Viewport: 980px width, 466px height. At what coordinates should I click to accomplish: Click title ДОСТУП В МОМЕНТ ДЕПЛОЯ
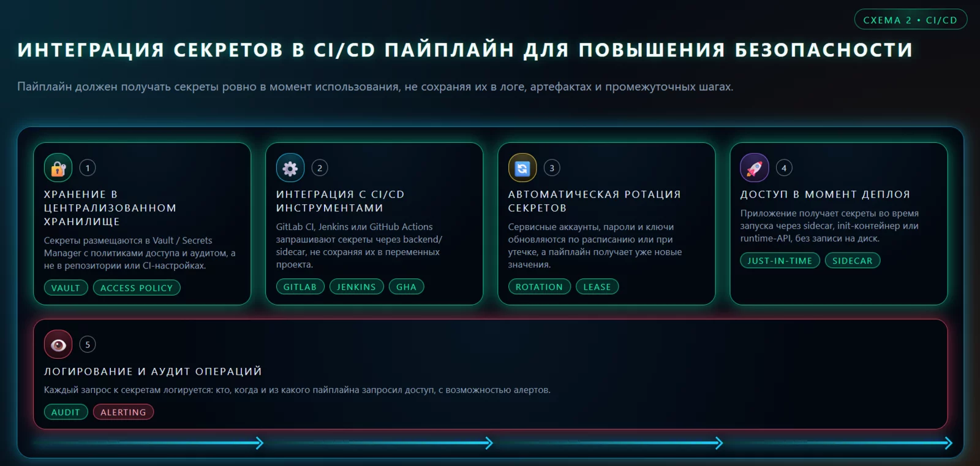825,194
